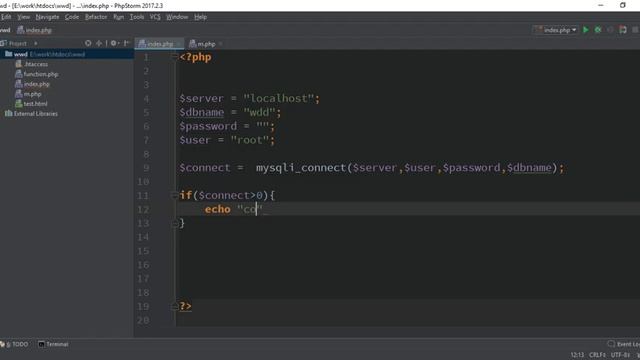
Task: Click mysqli_connect function call text
Action: pos(301,168)
